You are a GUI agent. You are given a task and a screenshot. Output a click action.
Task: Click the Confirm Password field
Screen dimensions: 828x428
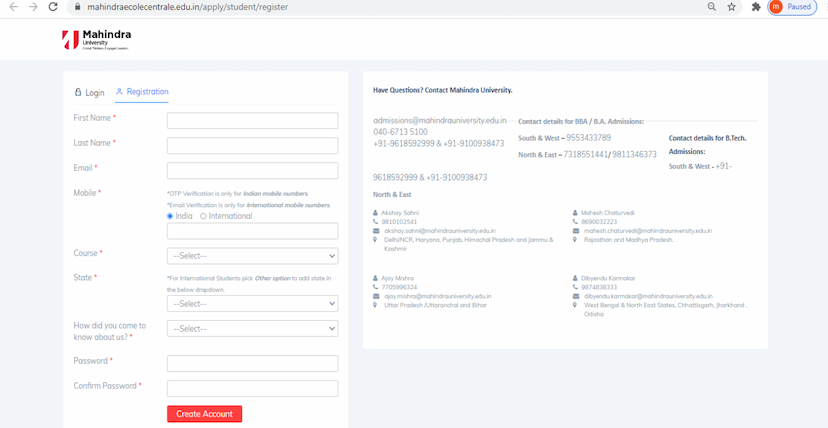[252, 388]
